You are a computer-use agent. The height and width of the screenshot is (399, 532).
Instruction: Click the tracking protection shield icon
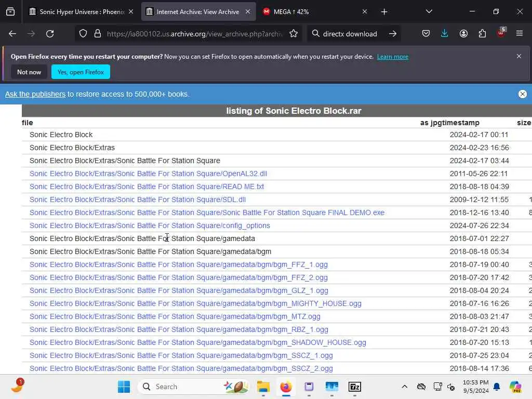tap(83, 34)
